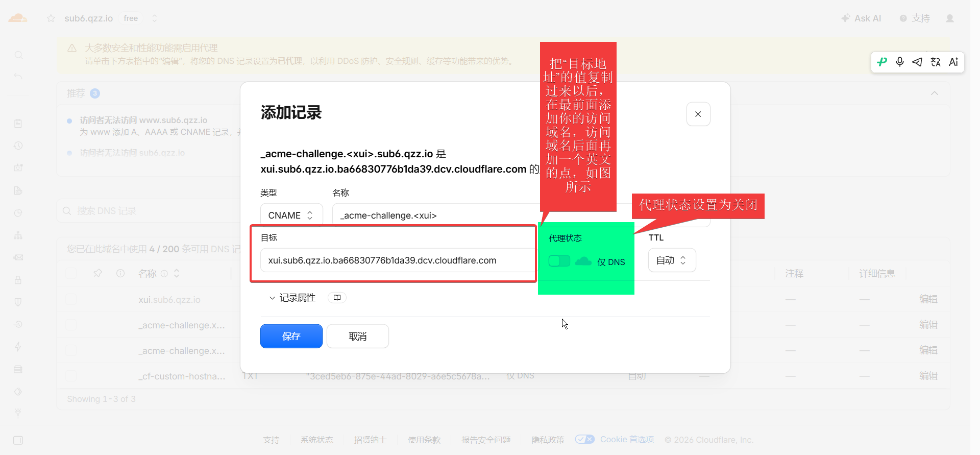Open the clipboard overview icon in sidebar
Viewport: 980px width, 455px height.
[x=18, y=124]
